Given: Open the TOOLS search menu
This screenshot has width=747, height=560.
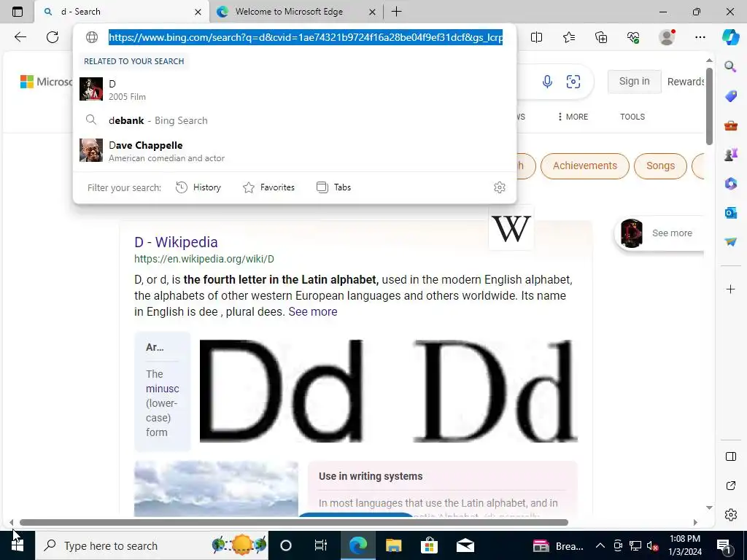Looking at the screenshot, I should click(x=632, y=117).
